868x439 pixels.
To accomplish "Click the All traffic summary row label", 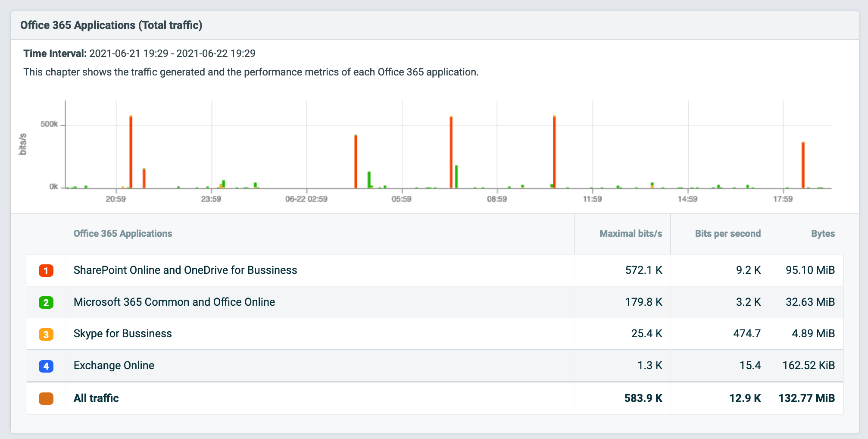I will click(x=96, y=398).
